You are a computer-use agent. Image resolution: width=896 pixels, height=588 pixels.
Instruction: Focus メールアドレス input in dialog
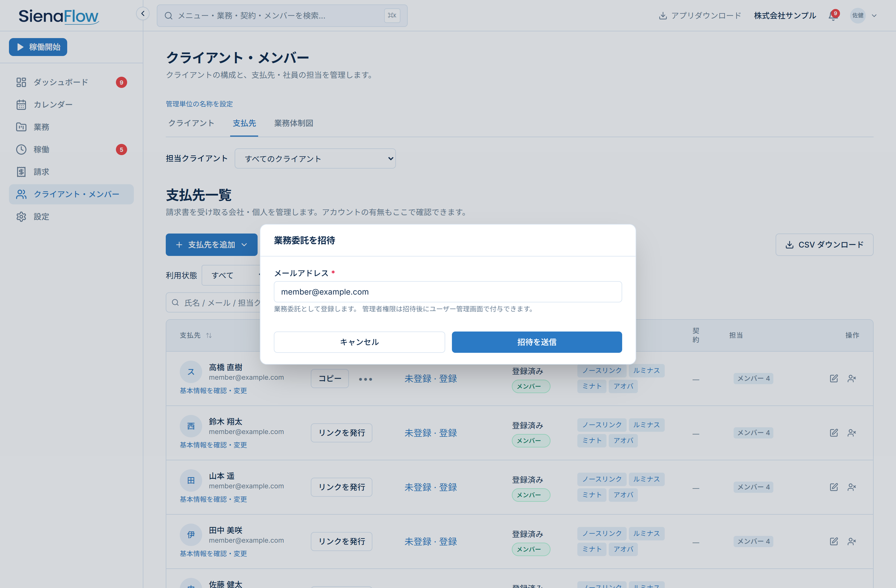click(448, 292)
